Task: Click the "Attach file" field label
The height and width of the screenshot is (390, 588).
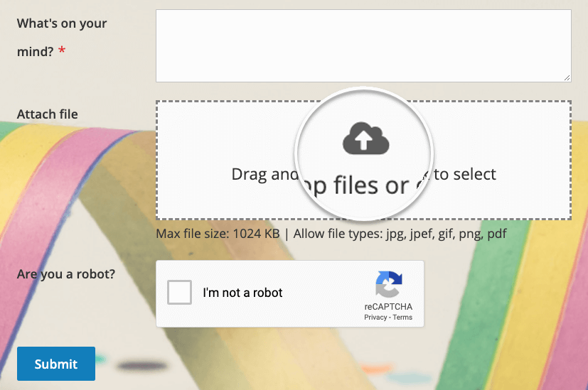Action: 48,114
